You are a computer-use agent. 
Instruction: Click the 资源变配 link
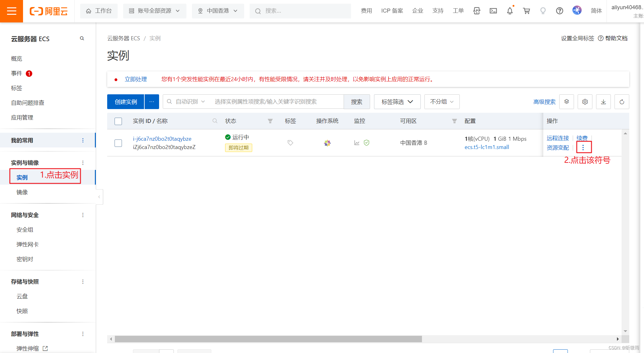point(558,148)
